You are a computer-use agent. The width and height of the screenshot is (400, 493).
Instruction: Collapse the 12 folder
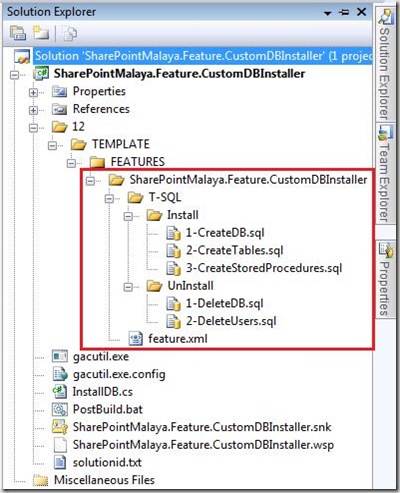(x=33, y=128)
